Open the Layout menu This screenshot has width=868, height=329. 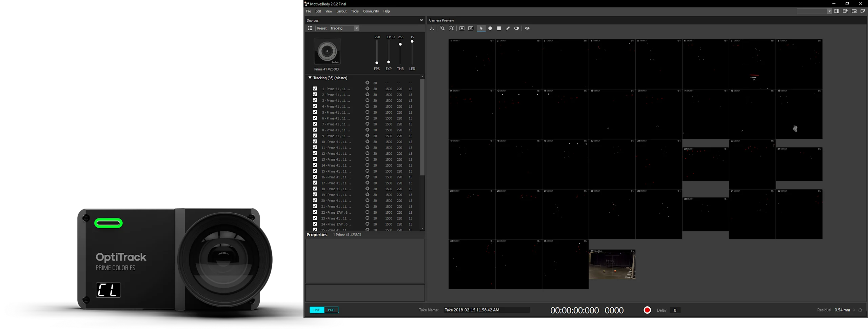click(x=341, y=11)
